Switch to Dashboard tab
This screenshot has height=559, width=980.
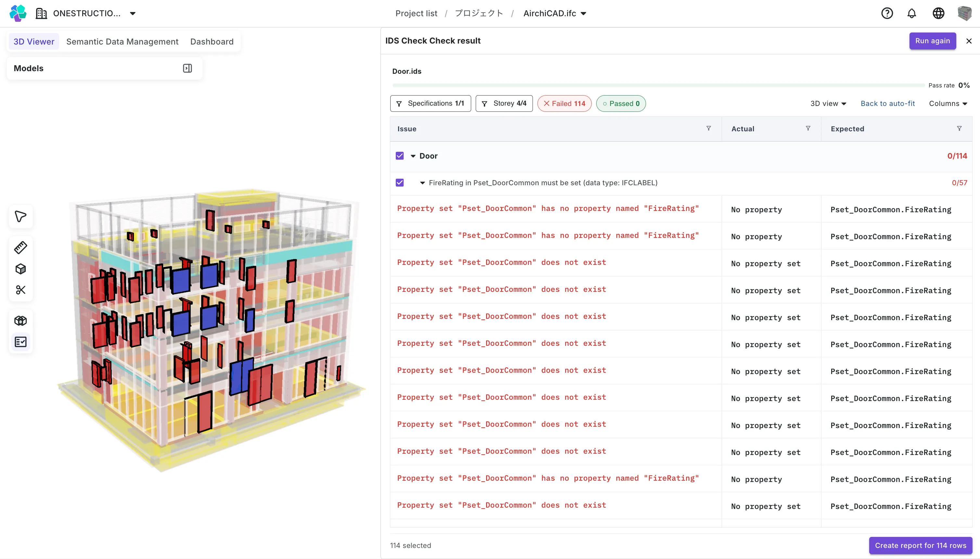212,42
